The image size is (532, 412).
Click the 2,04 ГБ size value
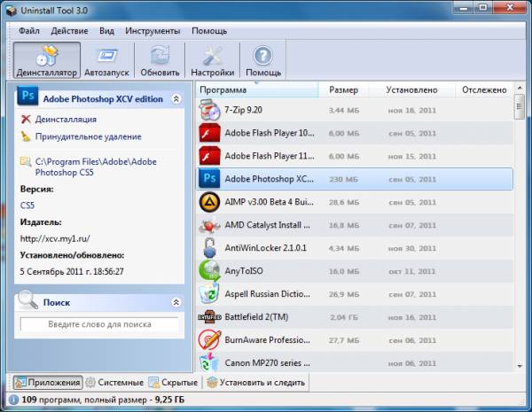pos(344,317)
